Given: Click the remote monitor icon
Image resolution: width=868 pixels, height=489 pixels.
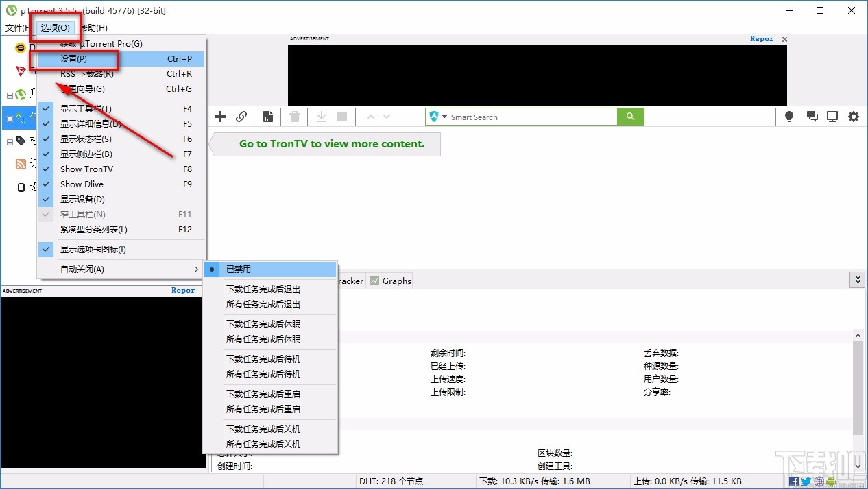Looking at the screenshot, I should click(832, 117).
